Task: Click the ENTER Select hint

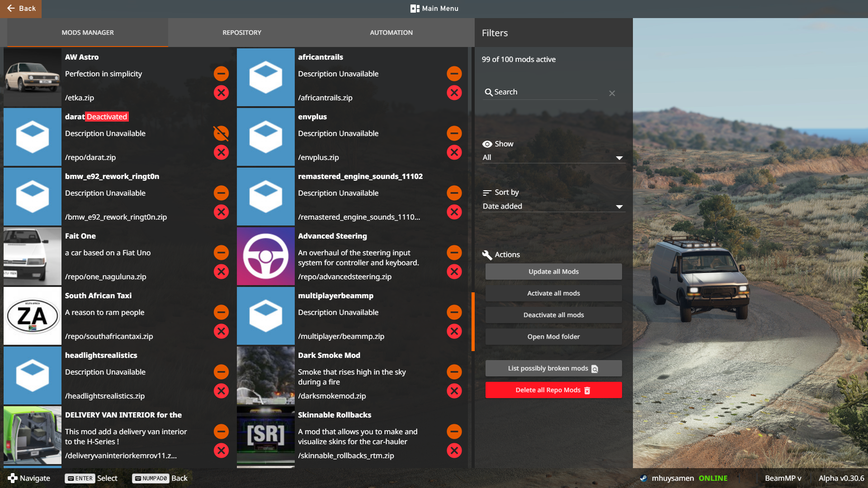Action: pyautogui.click(x=91, y=478)
